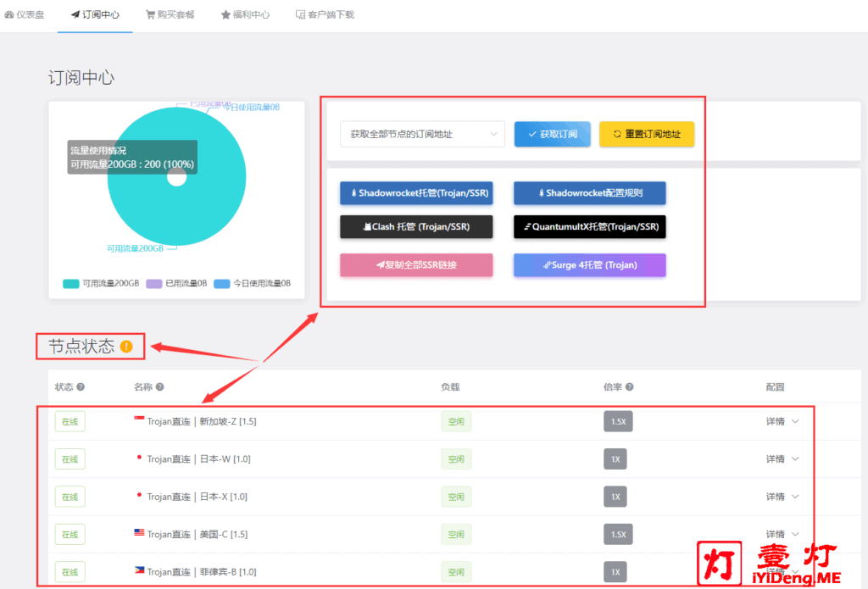Click the orange warning icon beside 节点状态

coord(126,347)
